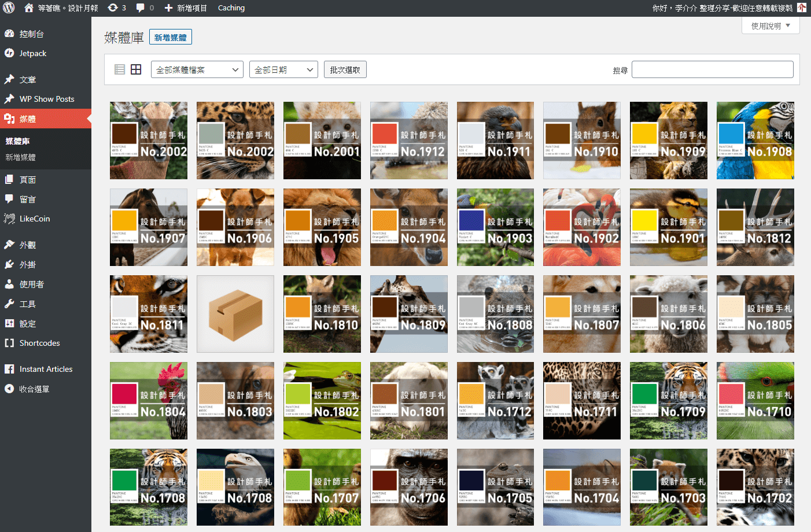Collapse the admin menu (收合選單)

point(34,389)
